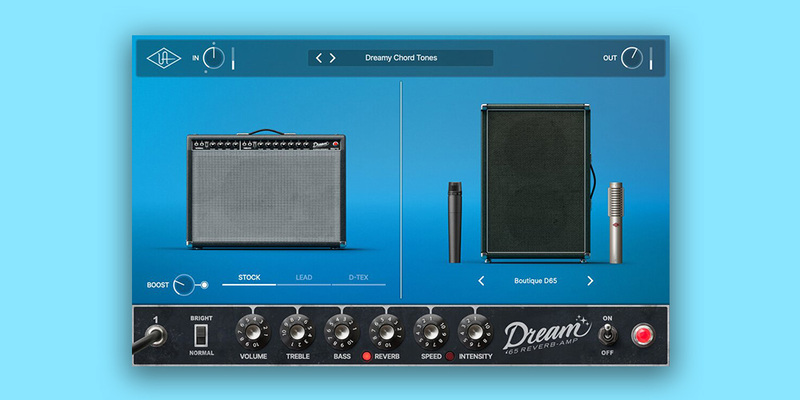Switch to the D-TEX amp mod tab
Viewport: 800px width, 400px height.
pyautogui.click(x=358, y=277)
